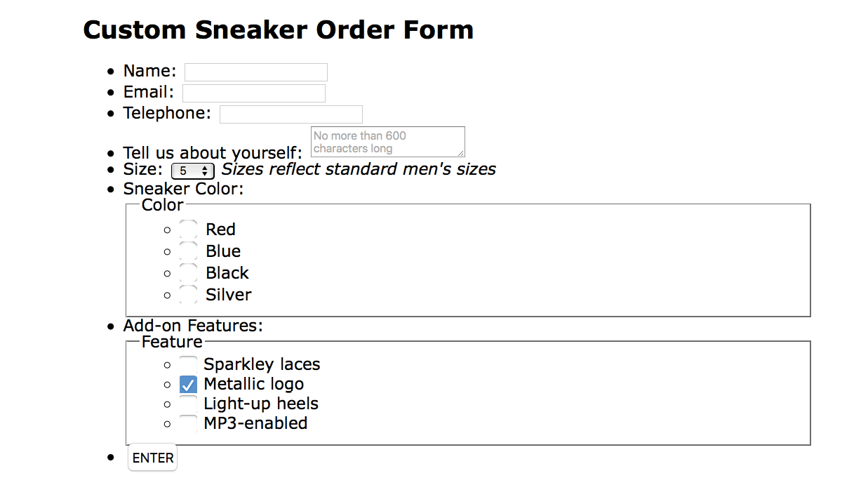Select Silver as the sneaker color

coord(188,295)
